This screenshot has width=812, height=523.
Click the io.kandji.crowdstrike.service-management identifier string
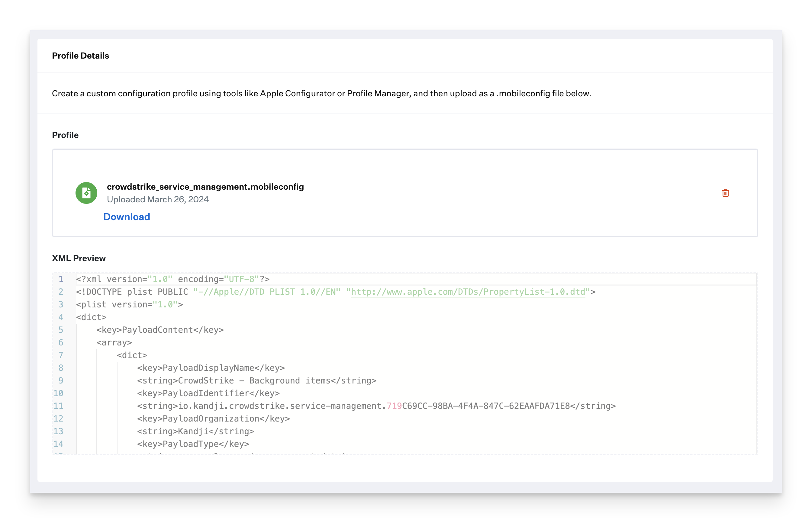tap(376, 406)
